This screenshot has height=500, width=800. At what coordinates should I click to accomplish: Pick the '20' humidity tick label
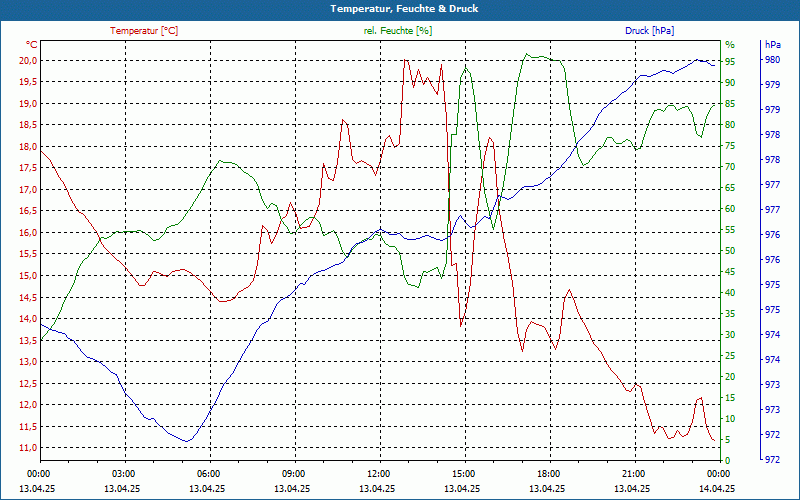[730, 377]
